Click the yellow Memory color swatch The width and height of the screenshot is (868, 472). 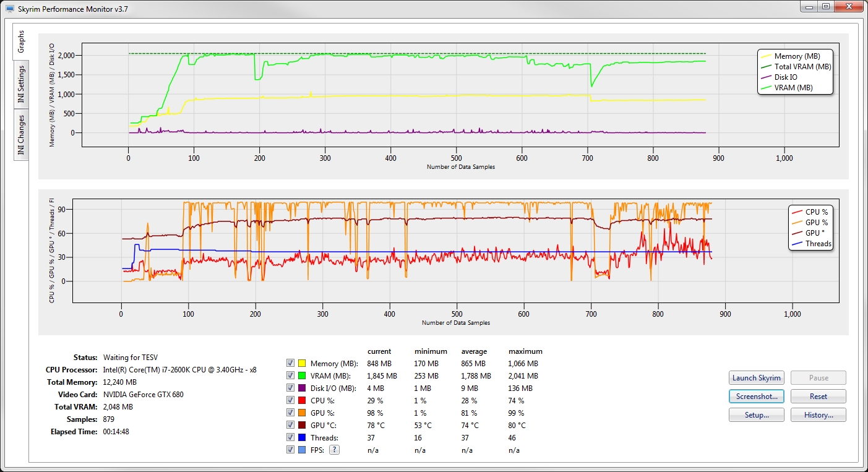[303, 364]
